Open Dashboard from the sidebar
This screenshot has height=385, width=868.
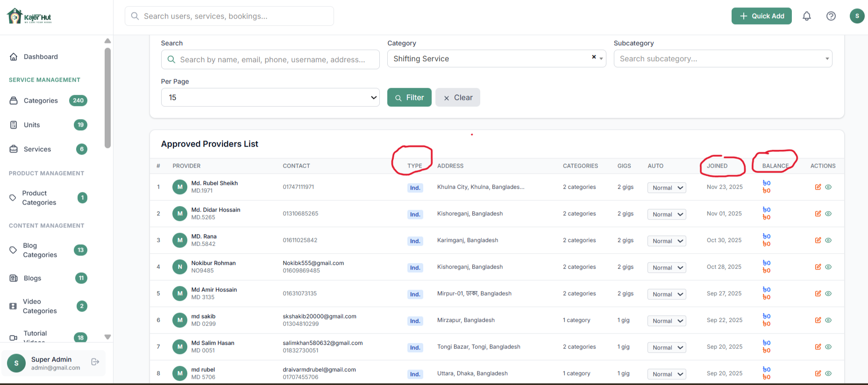pos(41,57)
